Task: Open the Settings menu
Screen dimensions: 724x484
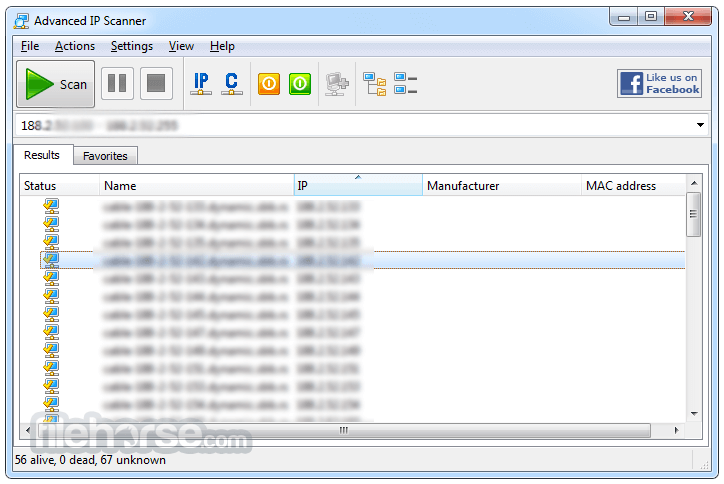Action: pos(132,46)
